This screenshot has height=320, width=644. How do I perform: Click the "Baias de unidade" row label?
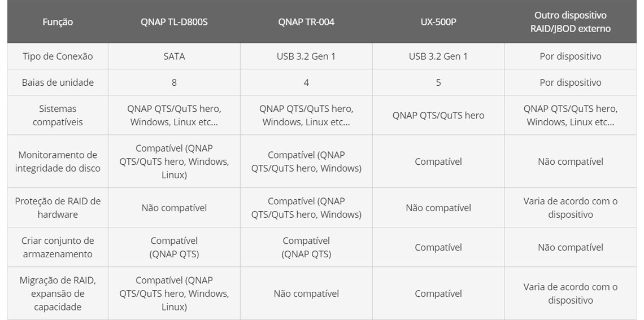(58, 82)
